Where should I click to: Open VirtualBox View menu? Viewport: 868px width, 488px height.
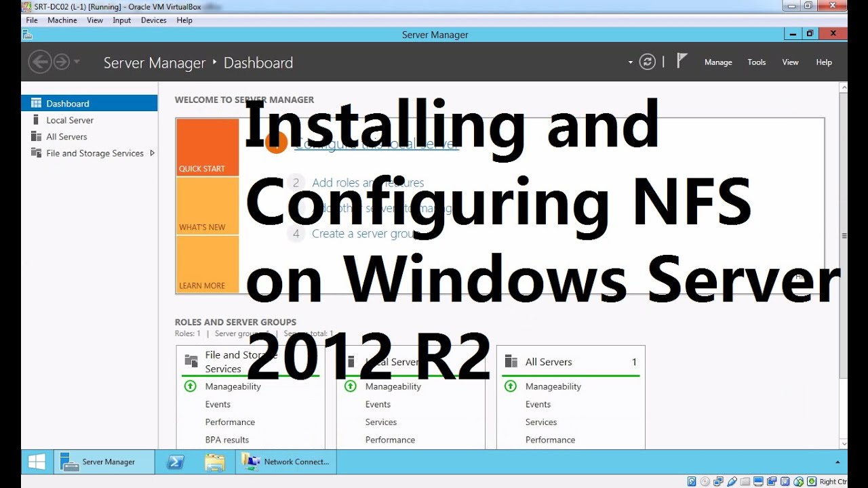click(x=95, y=20)
